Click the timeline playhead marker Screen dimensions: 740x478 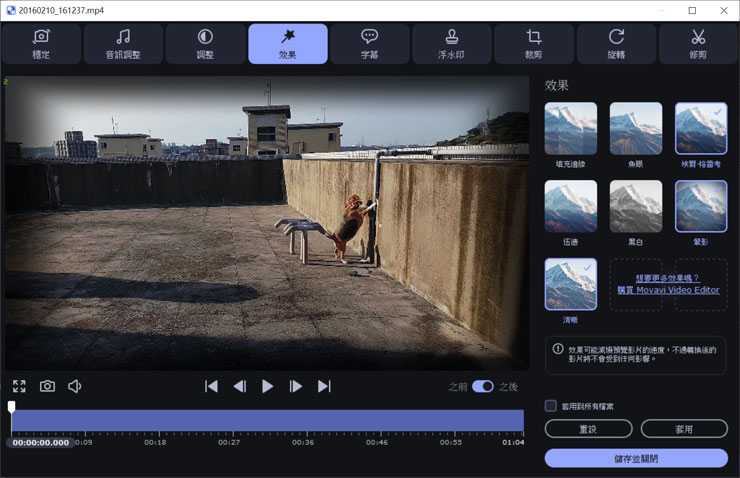tap(11, 406)
